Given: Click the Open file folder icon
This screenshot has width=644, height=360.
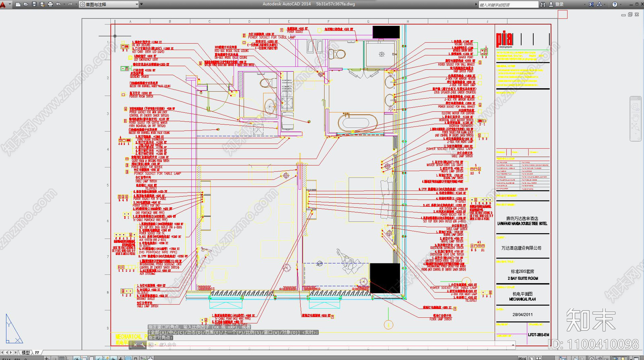Looking at the screenshot, I should [26, 4].
